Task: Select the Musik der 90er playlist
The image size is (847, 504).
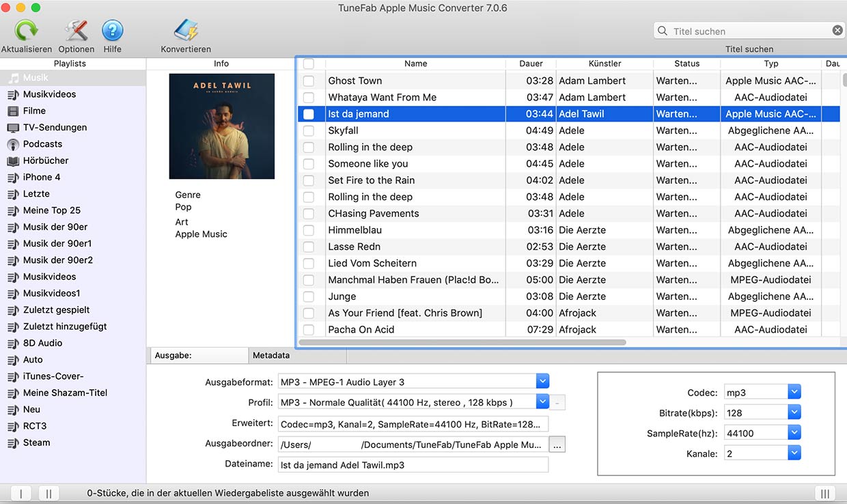Action: pyautogui.click(x=73, y=227)
